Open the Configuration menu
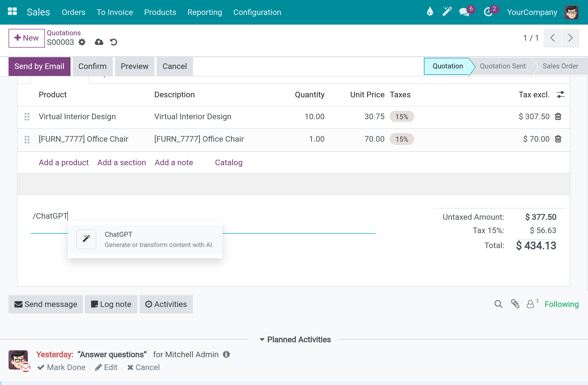Image resolution: width=588 pixels, height=385 pixels. 257,12
